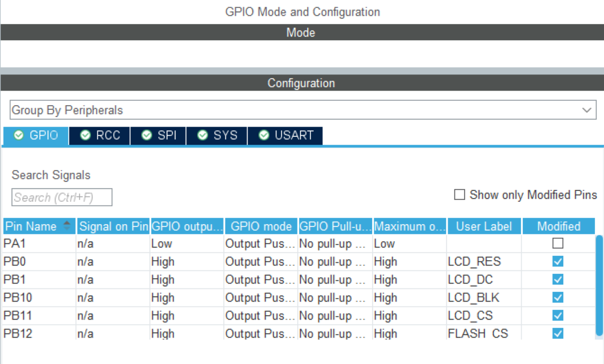The height and width of the screenshot is (364, 604).
Task: Sort by User Label column header
Action: [484, 226]
